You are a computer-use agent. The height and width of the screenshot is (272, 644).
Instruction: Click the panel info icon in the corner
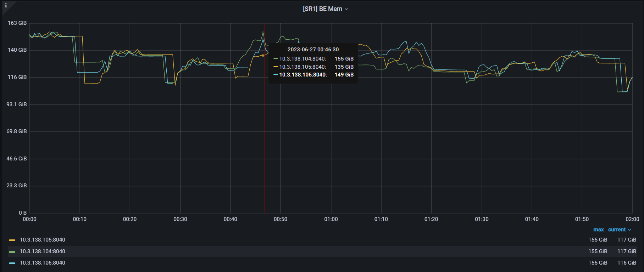tap(6, 5)
